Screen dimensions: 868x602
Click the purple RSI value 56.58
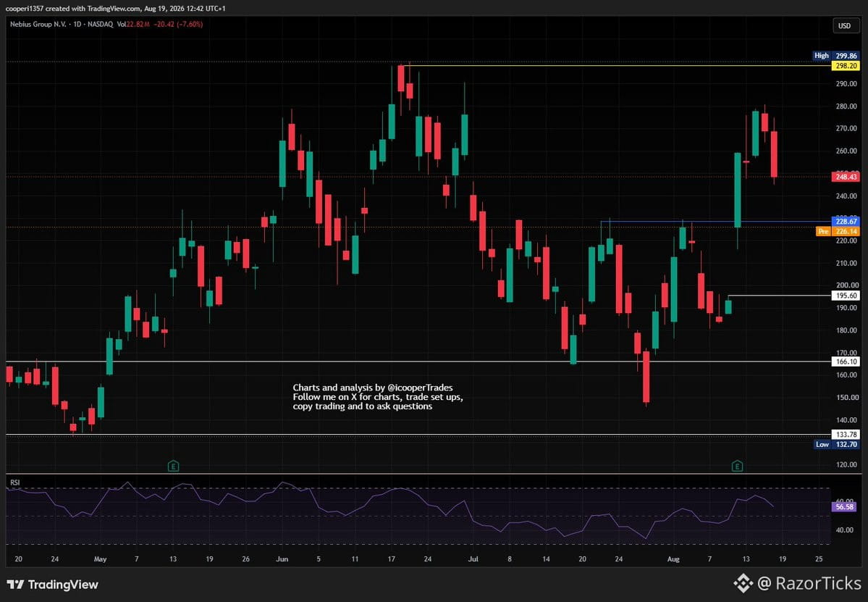845,507
